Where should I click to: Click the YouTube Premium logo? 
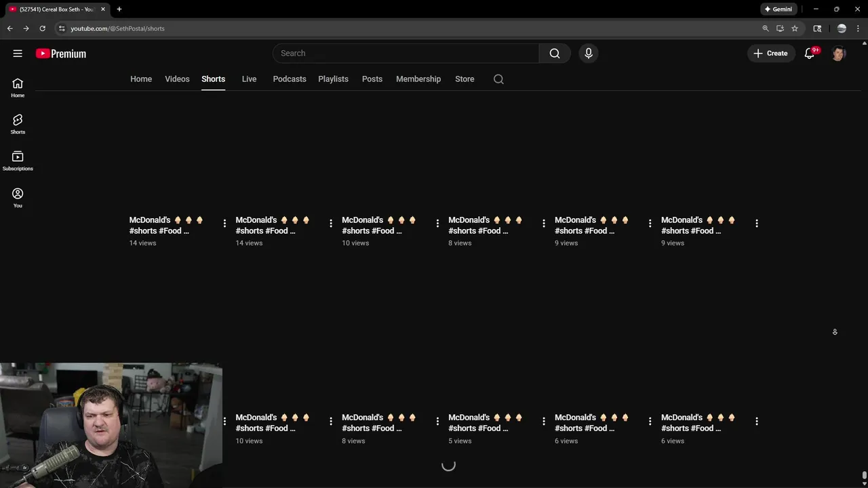point(61,54)
